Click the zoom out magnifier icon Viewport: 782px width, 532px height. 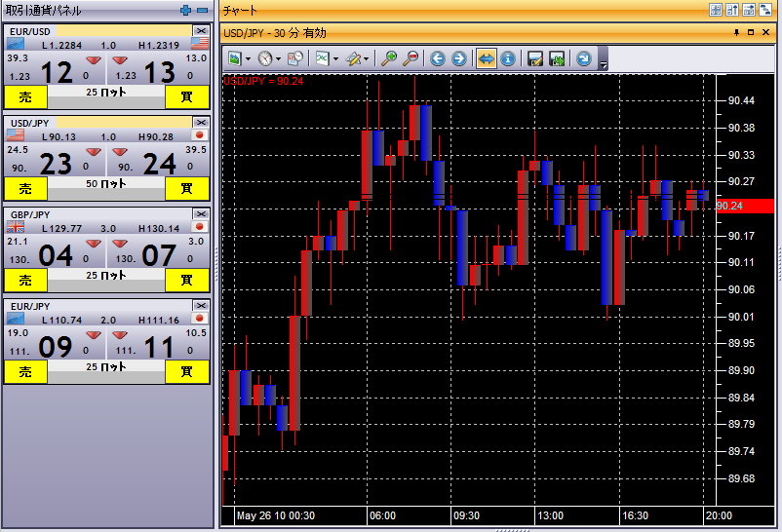tap(411, 58)
